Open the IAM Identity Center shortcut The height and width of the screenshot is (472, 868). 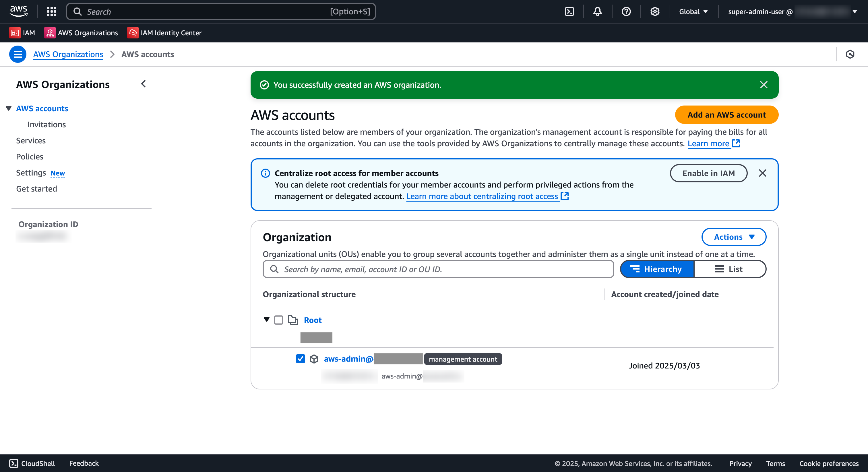(164, 33)
